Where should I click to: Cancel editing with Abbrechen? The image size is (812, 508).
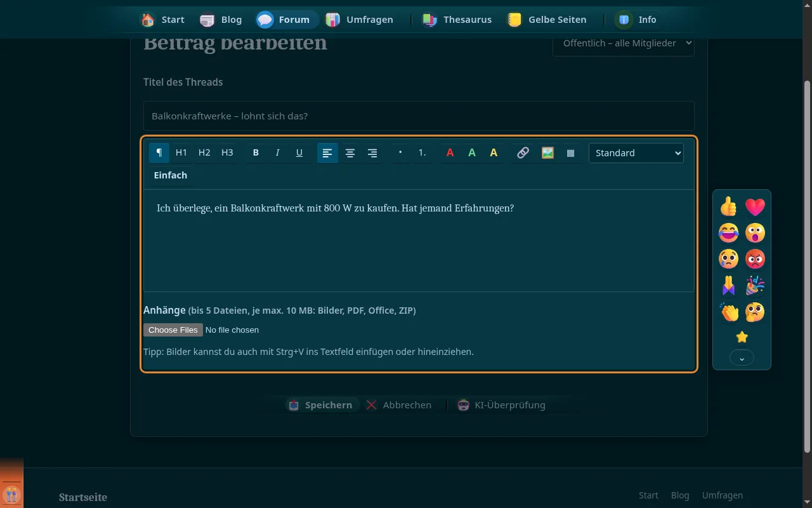(399, 405)
